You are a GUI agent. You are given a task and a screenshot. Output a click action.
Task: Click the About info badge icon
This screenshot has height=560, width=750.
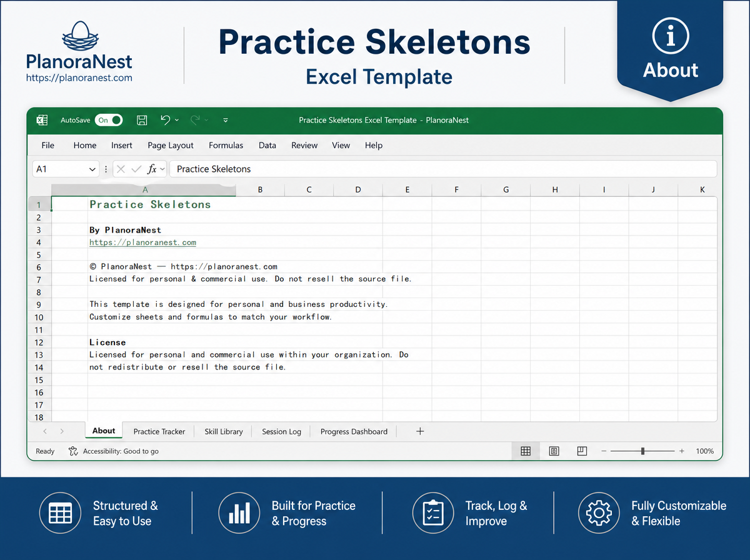(x=671, y=36)
